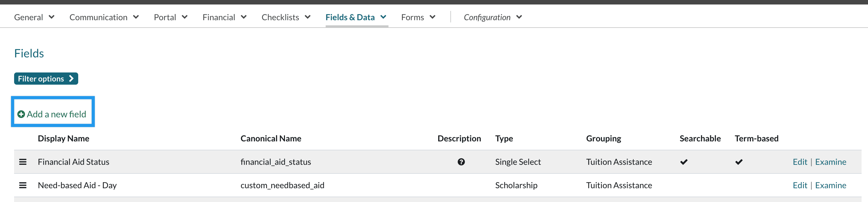Open the Fields & Data menu
Viewport: 868px width, 202px height.
[x=356, y=17]
